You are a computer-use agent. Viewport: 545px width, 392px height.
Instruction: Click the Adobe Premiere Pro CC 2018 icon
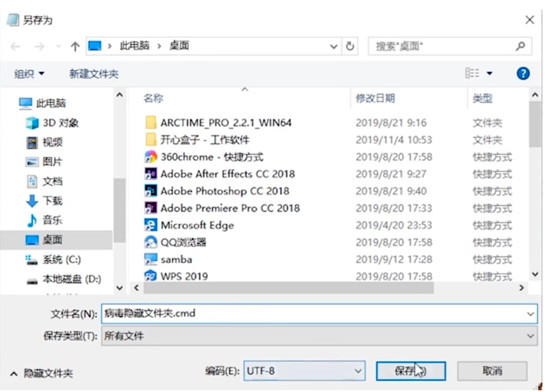151,208
